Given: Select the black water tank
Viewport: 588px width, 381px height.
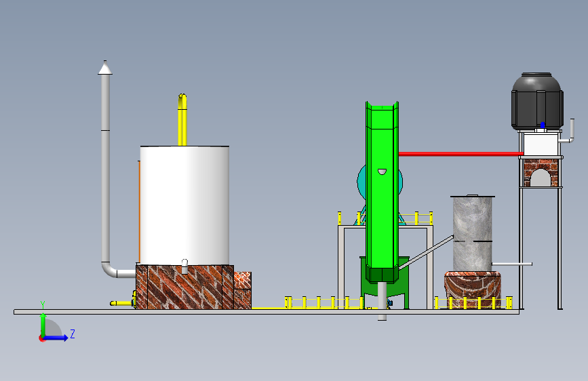Looking at the screenshot, I should (x=537, y=100).
